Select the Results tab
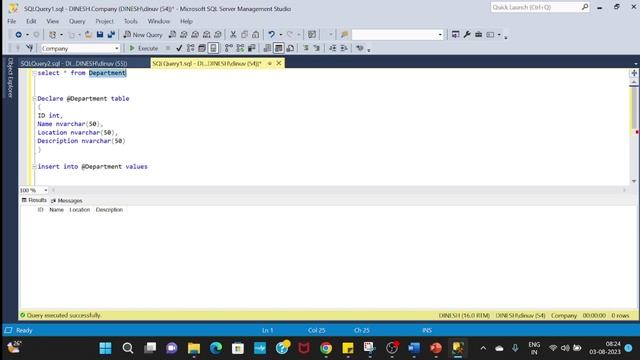 [x=34, y=200]
